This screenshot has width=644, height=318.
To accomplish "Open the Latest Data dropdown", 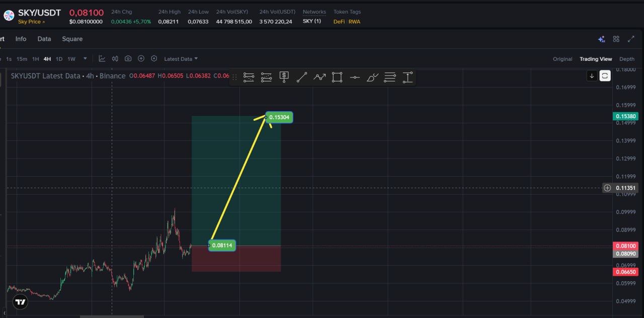I will 181,59.
